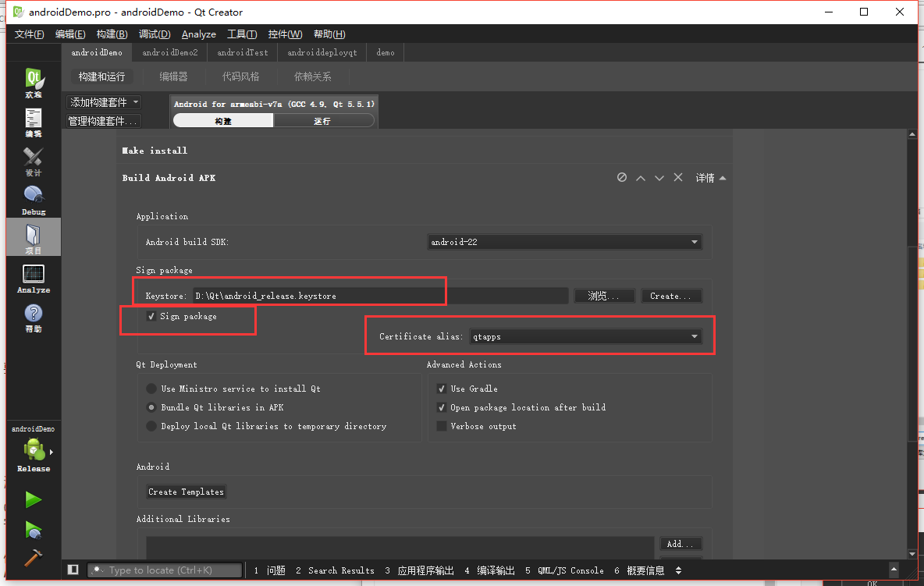Click Create... keystore button

[670, 296]
